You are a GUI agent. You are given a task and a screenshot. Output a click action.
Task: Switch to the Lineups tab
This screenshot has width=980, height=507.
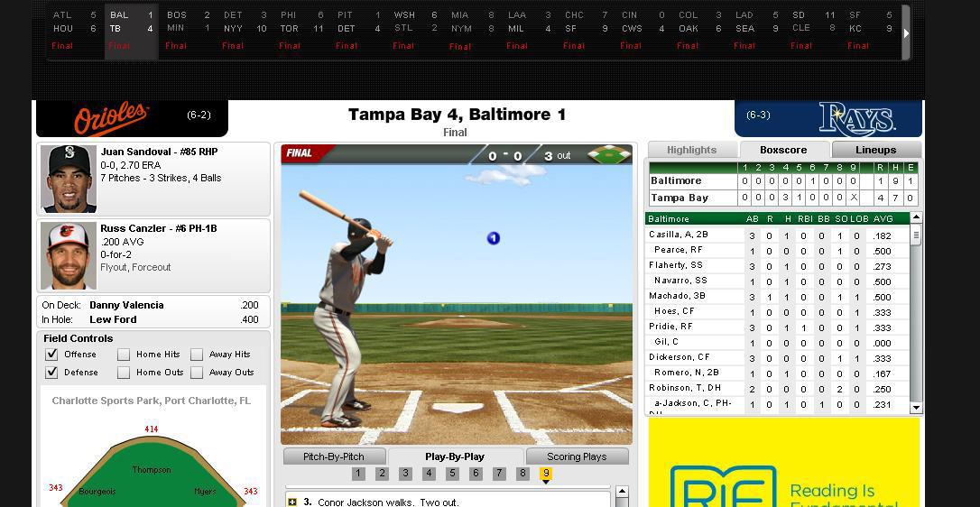coord(875,150)
